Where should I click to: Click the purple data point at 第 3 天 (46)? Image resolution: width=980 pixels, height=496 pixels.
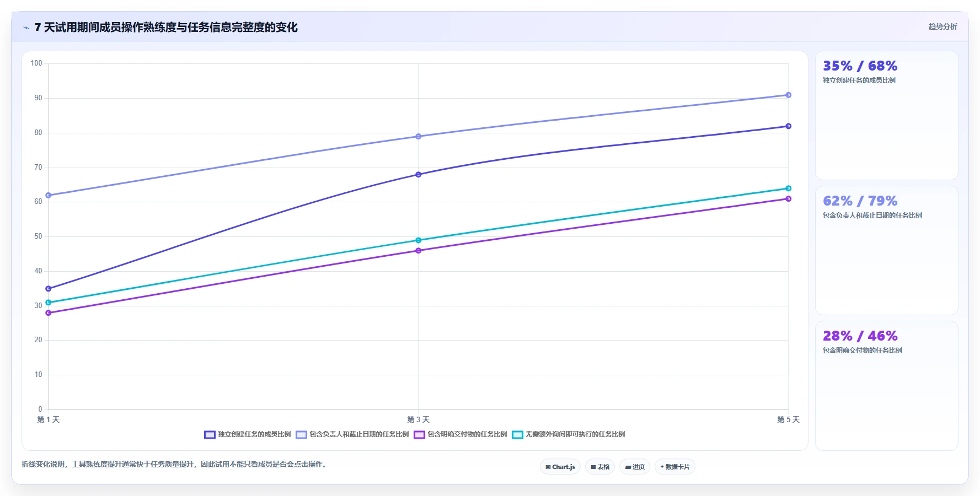tap(418, 251)
